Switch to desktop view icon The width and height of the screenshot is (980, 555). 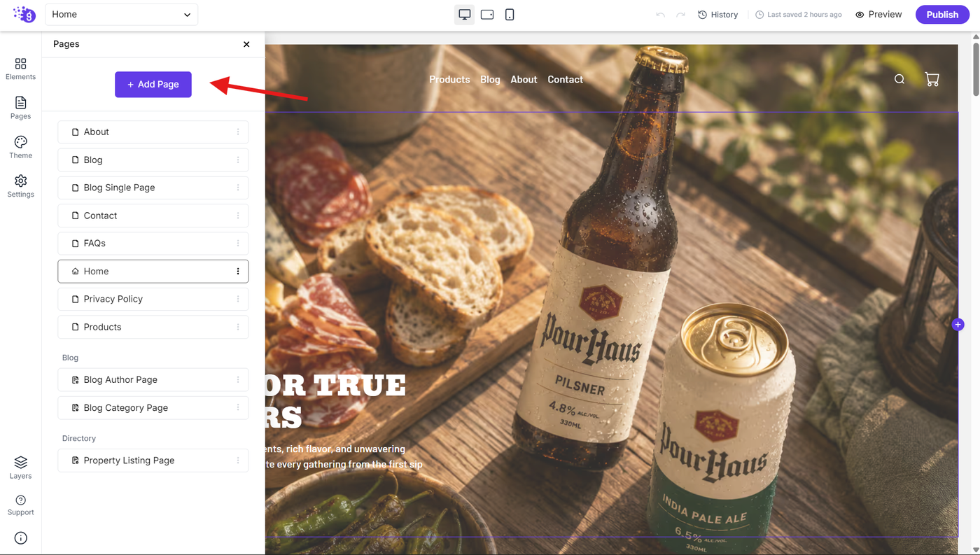click(464, 15)
